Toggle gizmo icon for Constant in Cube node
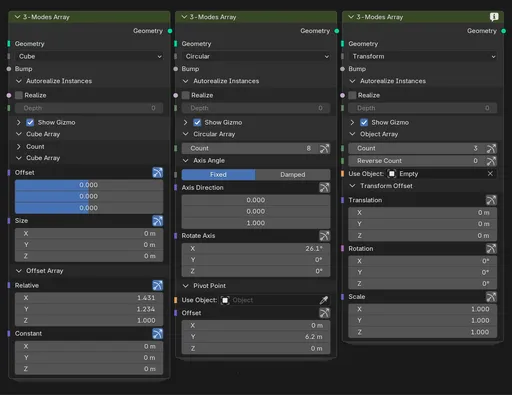This screenshot has height=395, width=512. point(157,333)
